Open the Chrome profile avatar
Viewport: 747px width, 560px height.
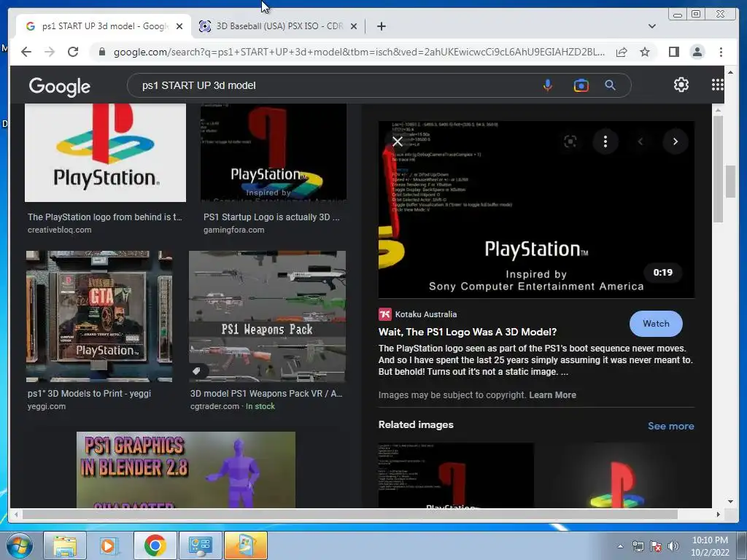[x=697, y=52]
